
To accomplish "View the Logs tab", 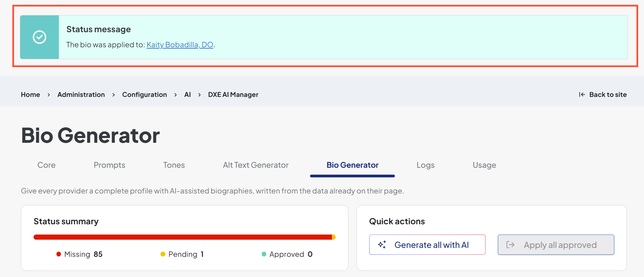I will (425, 165).
